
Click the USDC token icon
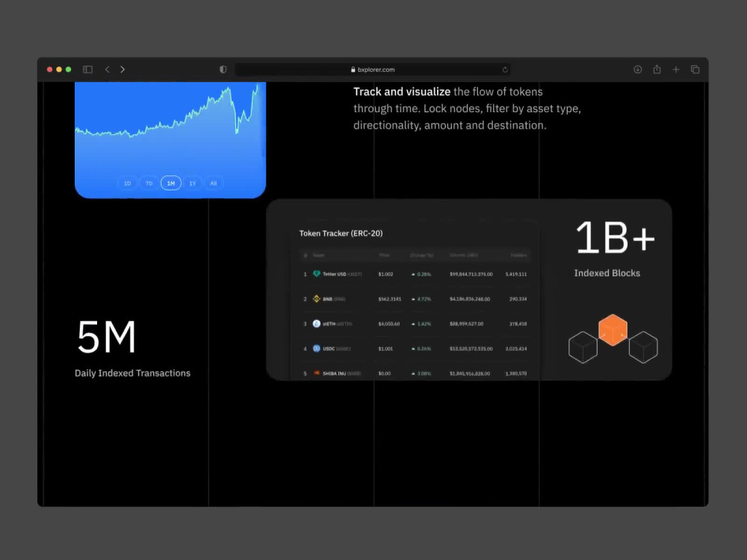pos(316,348)
